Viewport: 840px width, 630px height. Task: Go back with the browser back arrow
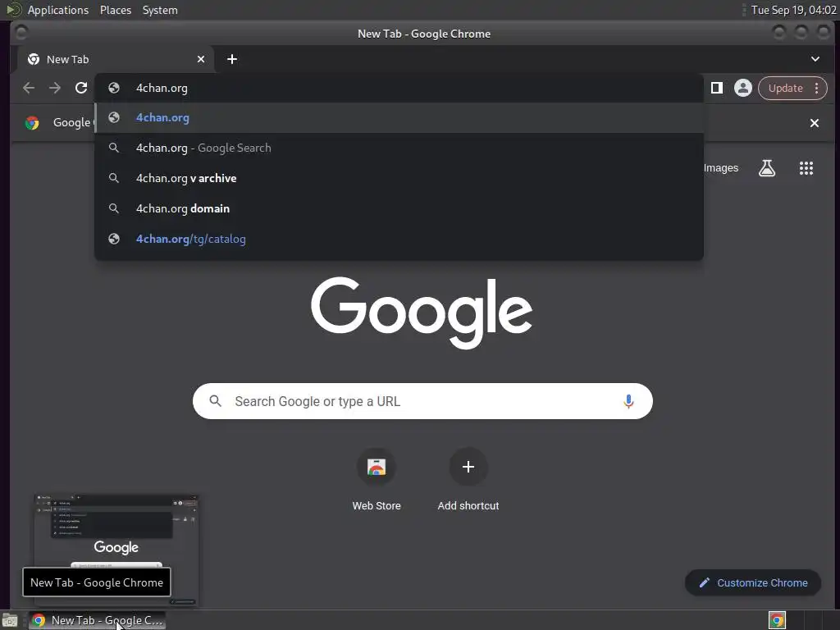click(x=29, y=88)
